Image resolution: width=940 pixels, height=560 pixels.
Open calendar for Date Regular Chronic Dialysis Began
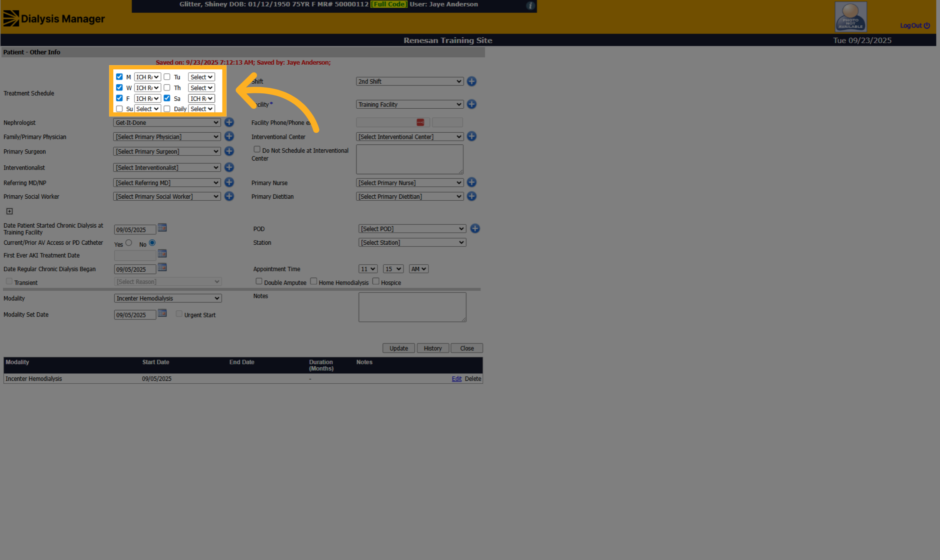click(x=162, y=268)
